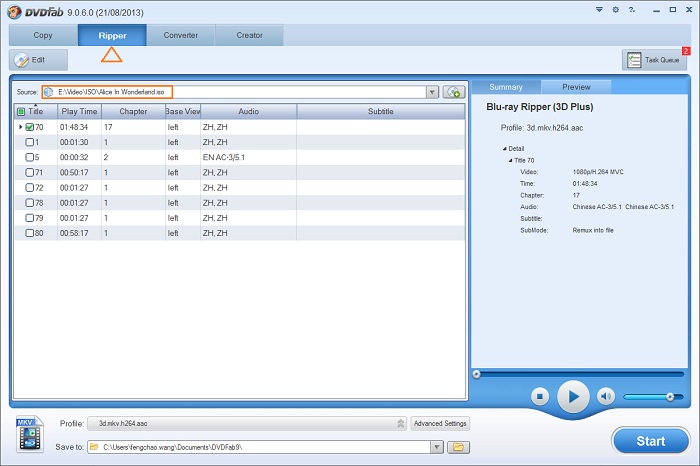Check title 5 checkbox
Viewport: 700px width, 466px height.
pyautogui.click(x=29, y=158)
